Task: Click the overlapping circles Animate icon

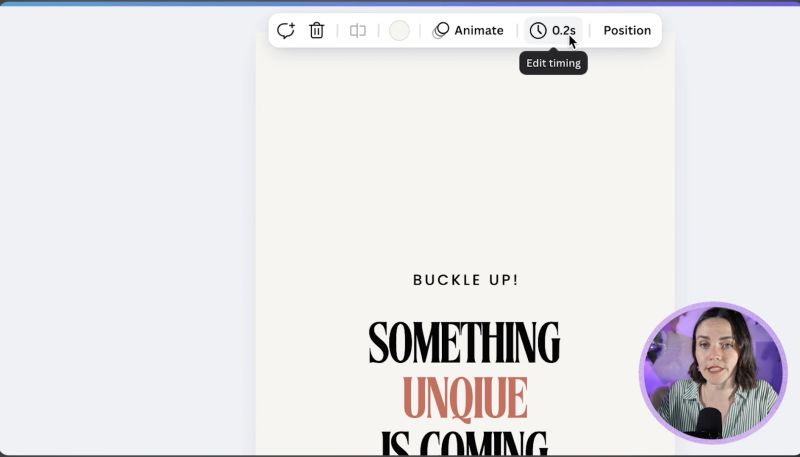Action: [441, 31]
